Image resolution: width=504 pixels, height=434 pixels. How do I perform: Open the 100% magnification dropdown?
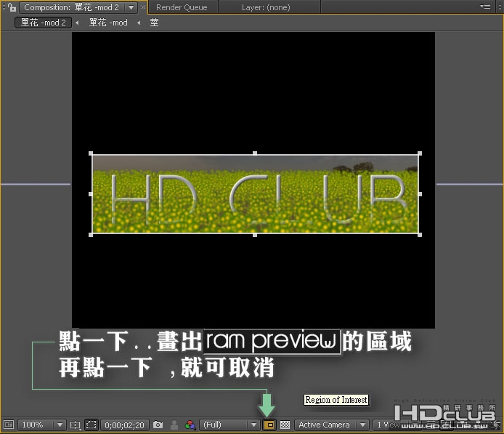(42, 425)
